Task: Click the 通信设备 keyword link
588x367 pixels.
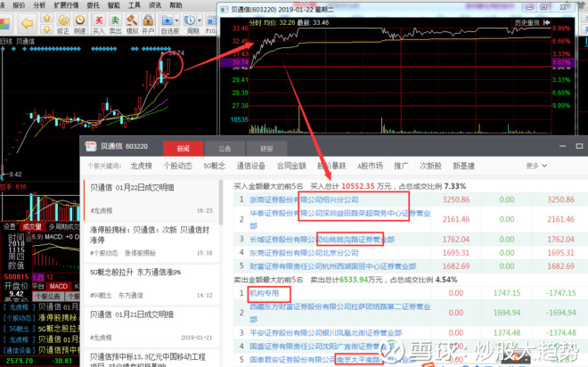Action: [x=251, y=166]
